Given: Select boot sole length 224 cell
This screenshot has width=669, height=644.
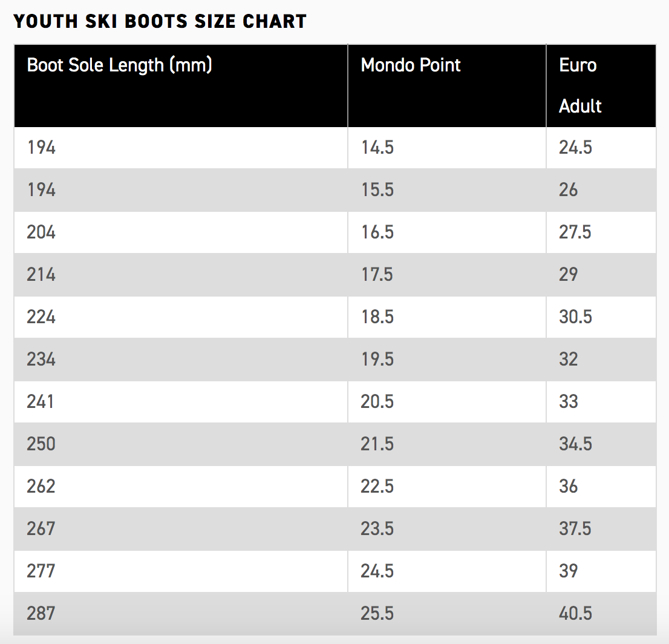Looking at the screenshot, I should coord(41,317).
